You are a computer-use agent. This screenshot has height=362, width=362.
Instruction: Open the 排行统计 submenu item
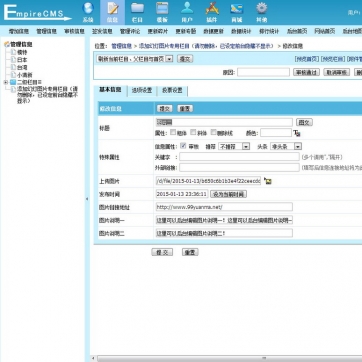point(269,31)
